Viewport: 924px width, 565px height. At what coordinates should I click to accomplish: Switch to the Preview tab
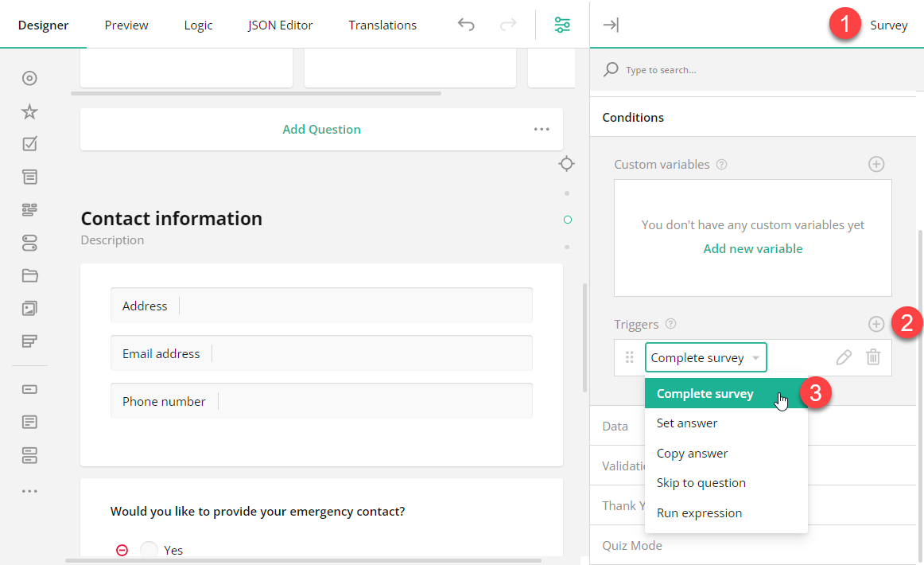tap(126, 25)
